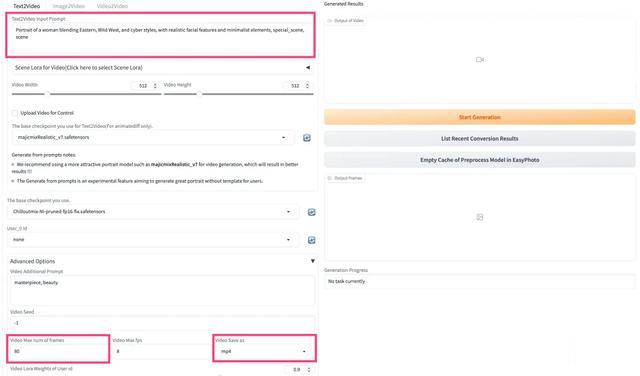Click the image placeholder icon in Output Frames

480,217
